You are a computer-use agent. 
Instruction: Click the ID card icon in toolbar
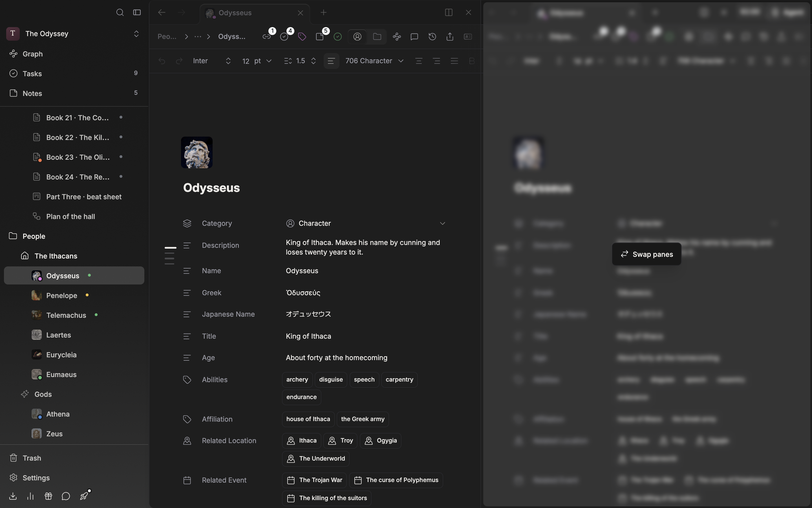tap(468, 37)
